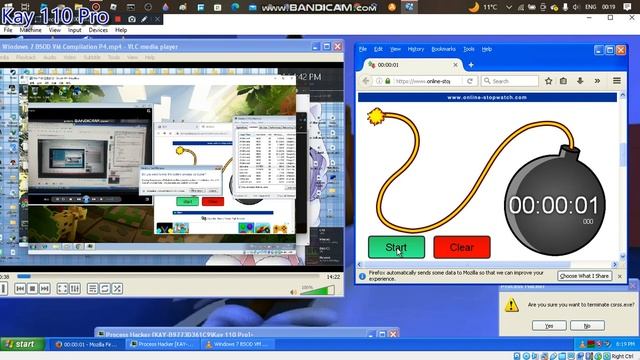
Task: Toggle VLC fullscreen mode
Action: click(x=62, y=289)
